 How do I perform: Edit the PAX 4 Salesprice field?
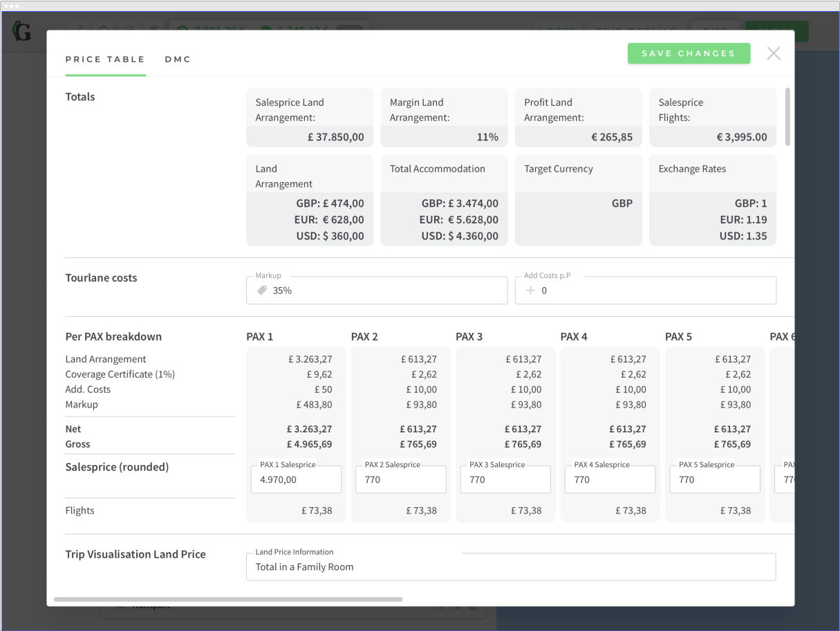coord(610,479)
